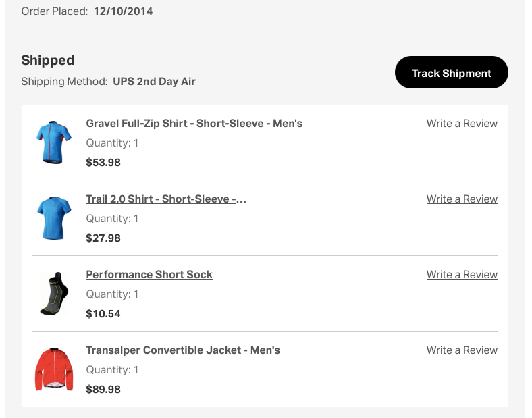The width and height of the screenshot is (532, 418).
Task: Click the $89.98 jacket price
Action: 103,390
